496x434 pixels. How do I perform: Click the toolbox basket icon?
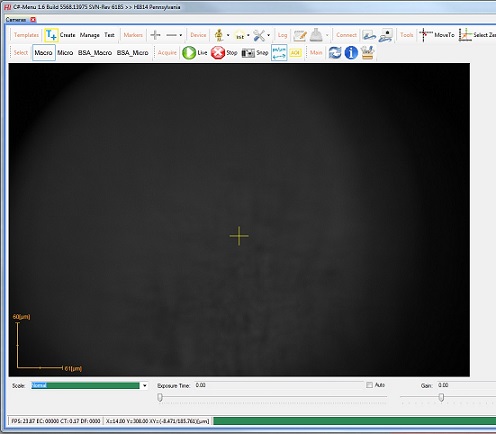367,53
